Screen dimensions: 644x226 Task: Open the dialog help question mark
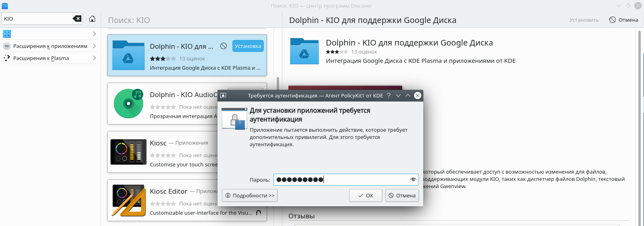389,95
